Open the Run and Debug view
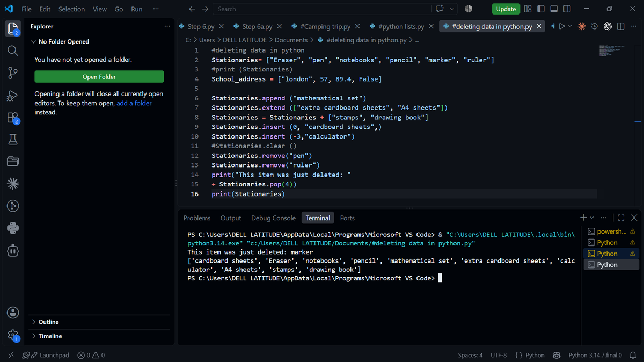Screen dimensions: 644x362 pos(13,96)
